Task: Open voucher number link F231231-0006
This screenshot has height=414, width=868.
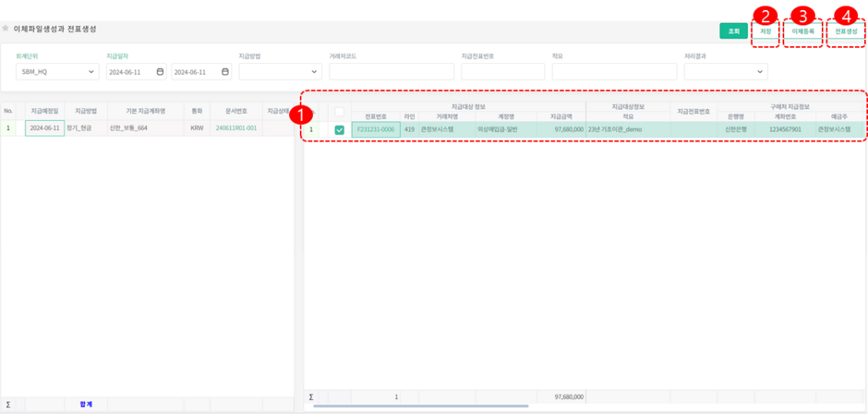Action: 375,129
